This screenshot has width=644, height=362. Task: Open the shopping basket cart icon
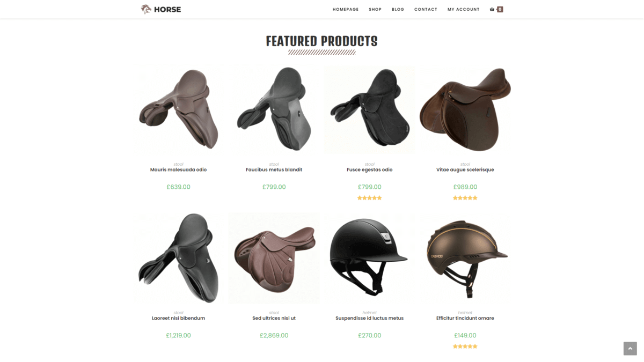492,9
